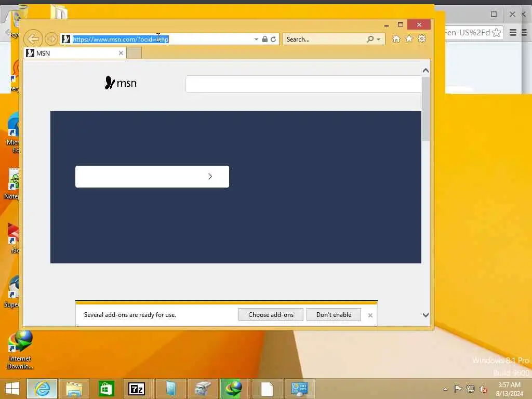Image resolution: width=532 pixels, height=399 pixels.
Task: Open the taskbar clock and date
Action: (509, 389)
